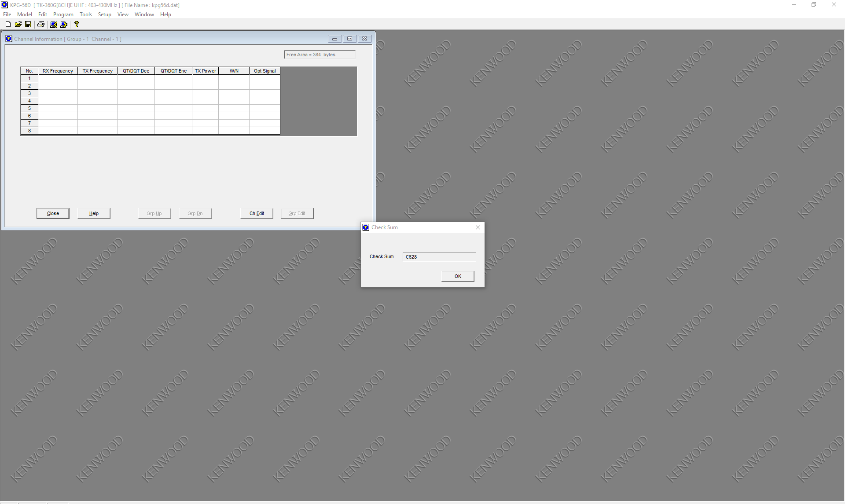Minimize the Channel Information child window
The height and width of the screenshot is (504, 845).
[x=335, y=39]
